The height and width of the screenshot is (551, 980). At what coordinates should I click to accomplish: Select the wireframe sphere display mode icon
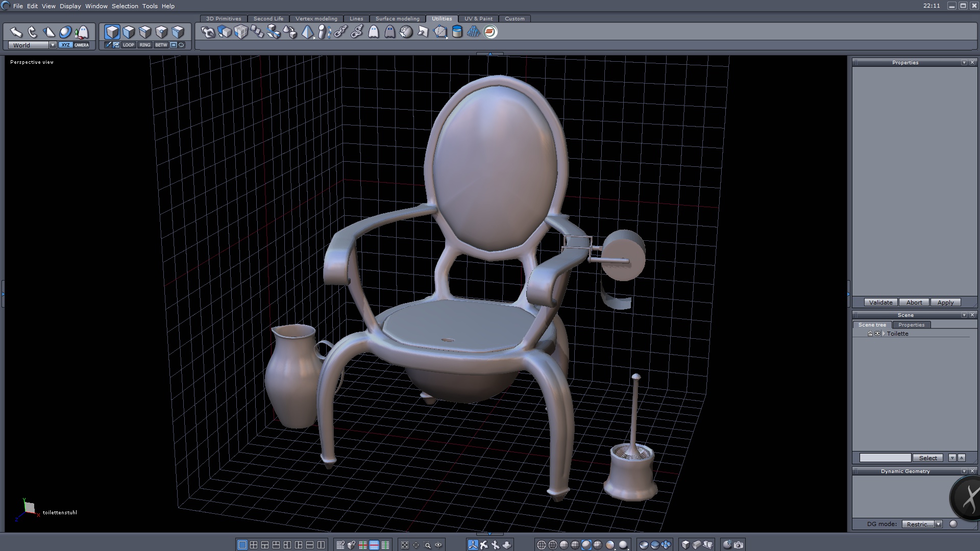542,545
